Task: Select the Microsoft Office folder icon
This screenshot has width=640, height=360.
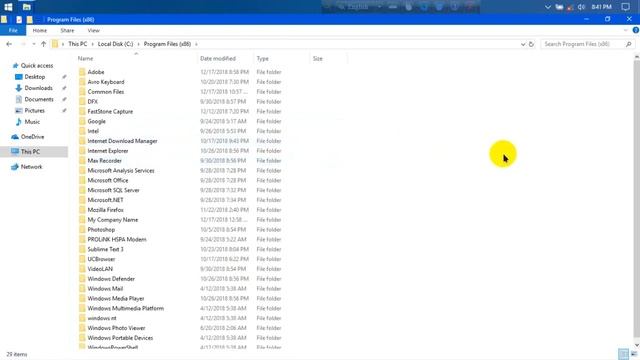Action: (82, 180)
